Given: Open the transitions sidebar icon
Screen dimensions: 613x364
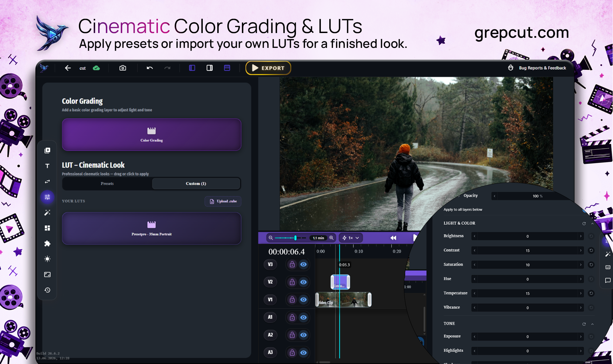Looking at the screenshot, I should coord(47,181).
